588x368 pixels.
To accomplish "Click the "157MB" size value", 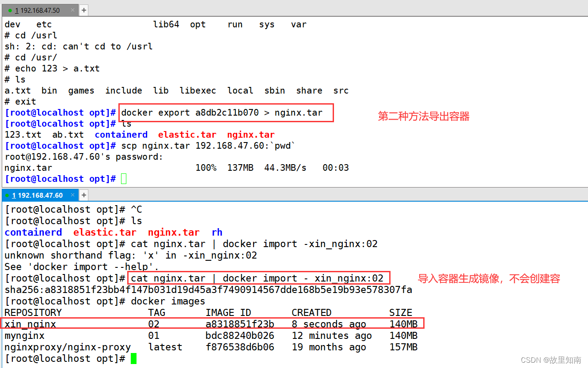I will [x=403, y=347].
